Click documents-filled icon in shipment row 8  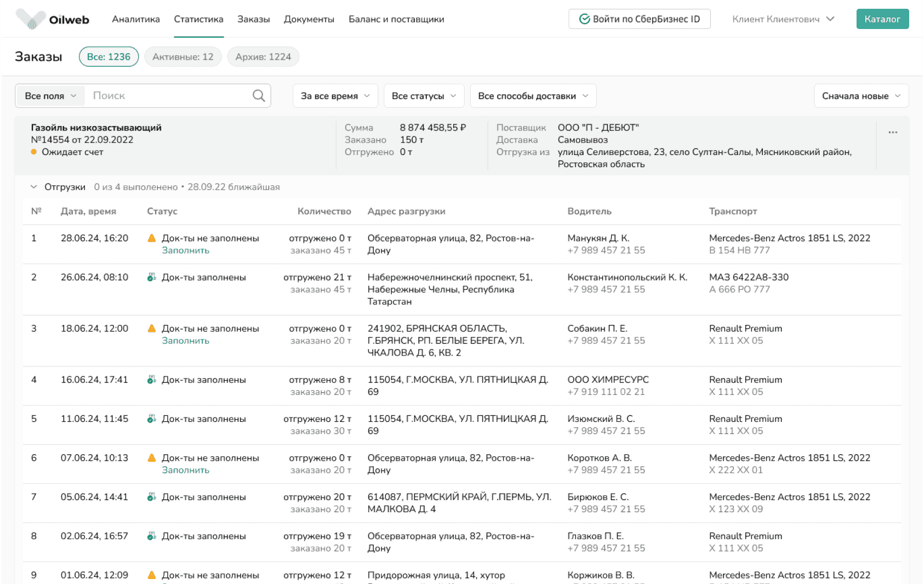152,536
